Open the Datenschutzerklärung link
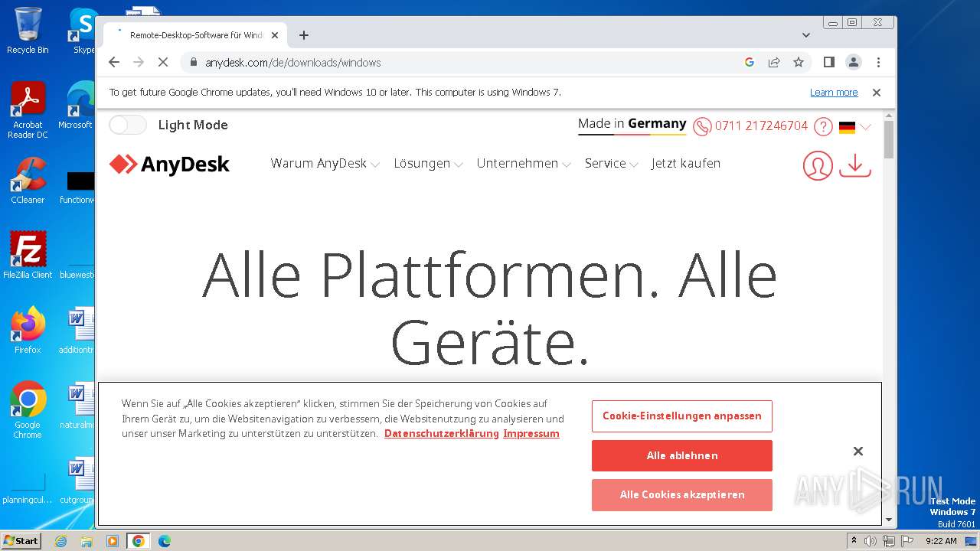Viewport: 980px width, 551px height. (442, 433)
